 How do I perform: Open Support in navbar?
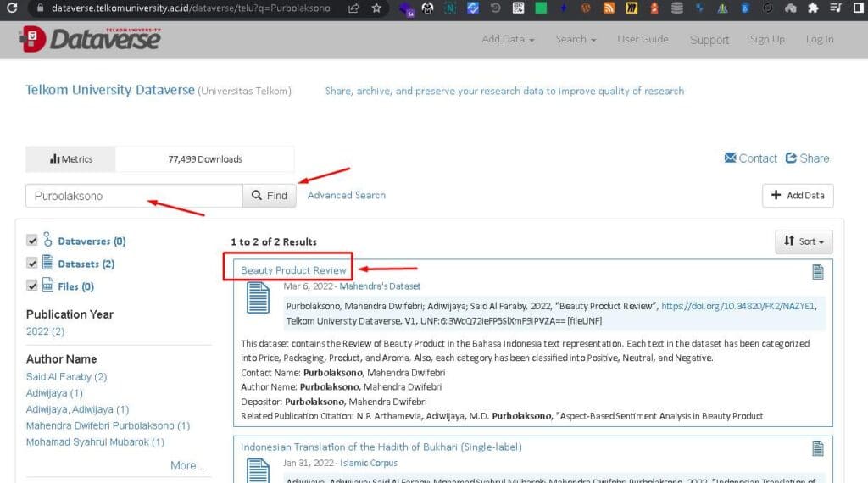(x=709, y=40)
